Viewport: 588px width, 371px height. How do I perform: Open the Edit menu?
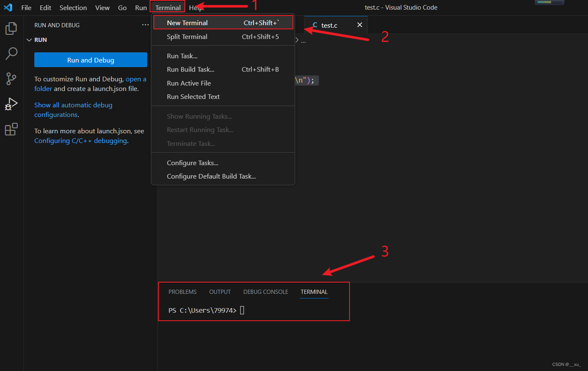(45, 8)
